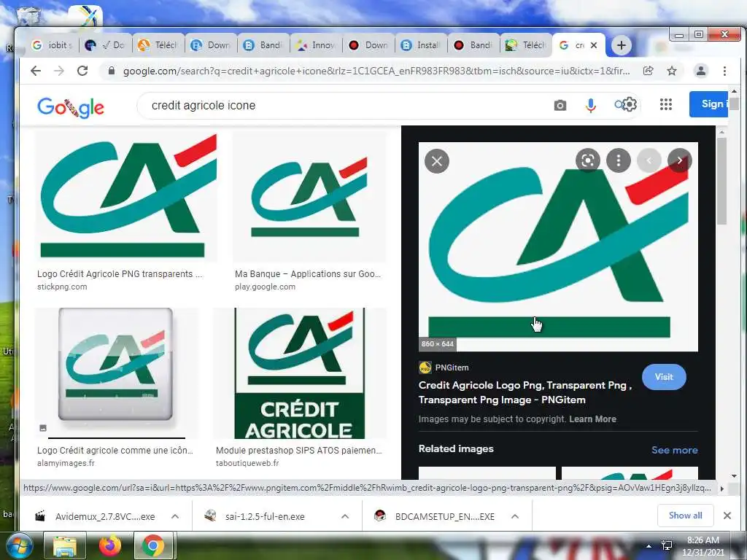Click the preview panel vertical scrollbar
Viewport: 747px width, 560px height.
pyautogui.click(x=721, y=181)
